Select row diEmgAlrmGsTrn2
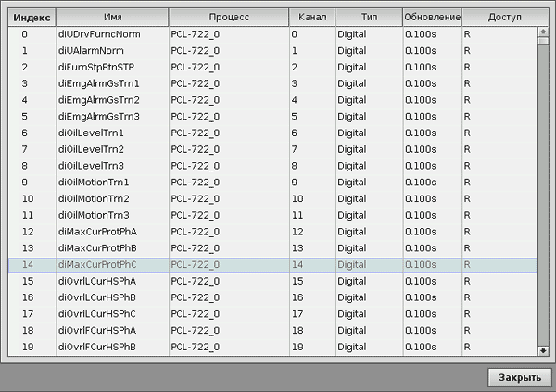The image size is (556, 392). tap(272, 100)
